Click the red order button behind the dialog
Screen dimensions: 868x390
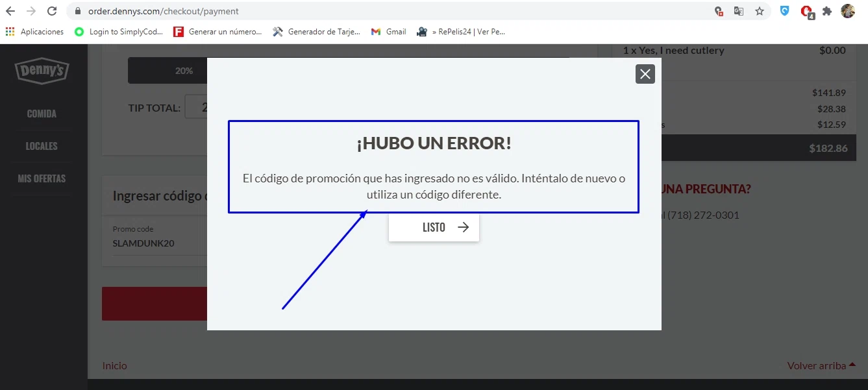pyautogui.click(x=155, y=304)
